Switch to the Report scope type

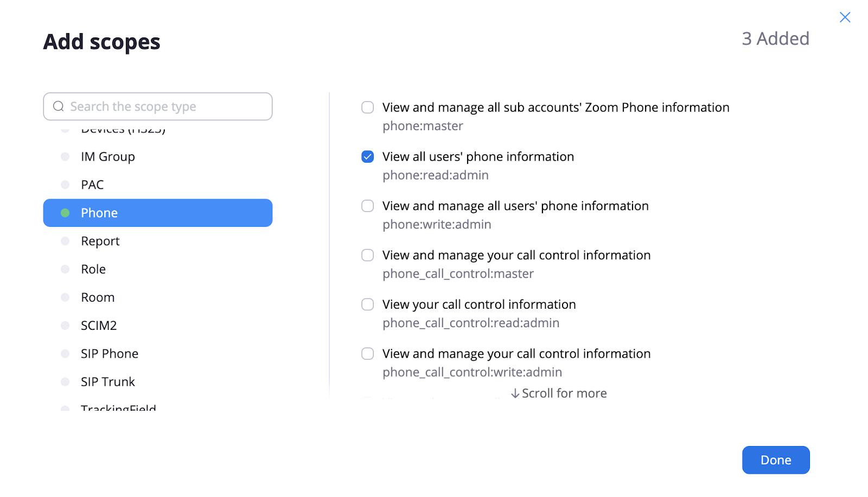100,241
